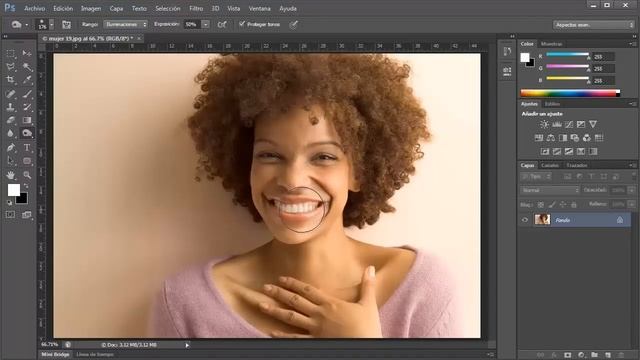
Task: Open the brush panel toggle in options bar
Action: [66, 24]
